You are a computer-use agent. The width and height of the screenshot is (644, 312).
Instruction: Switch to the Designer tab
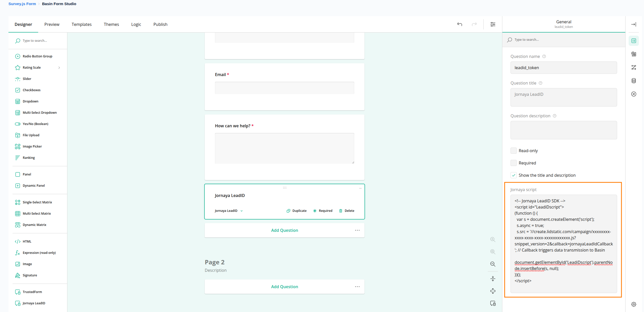[x=23, y=24]
